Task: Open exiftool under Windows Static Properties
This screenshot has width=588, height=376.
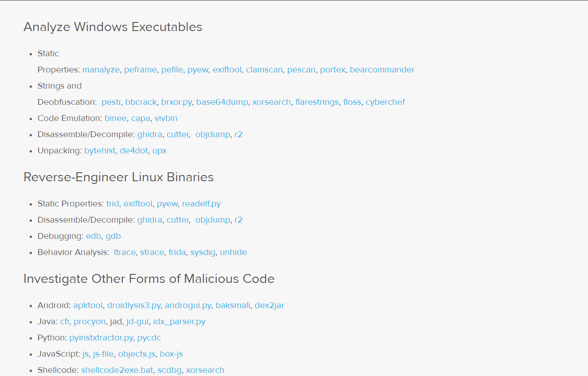Action: coord(227,70)
